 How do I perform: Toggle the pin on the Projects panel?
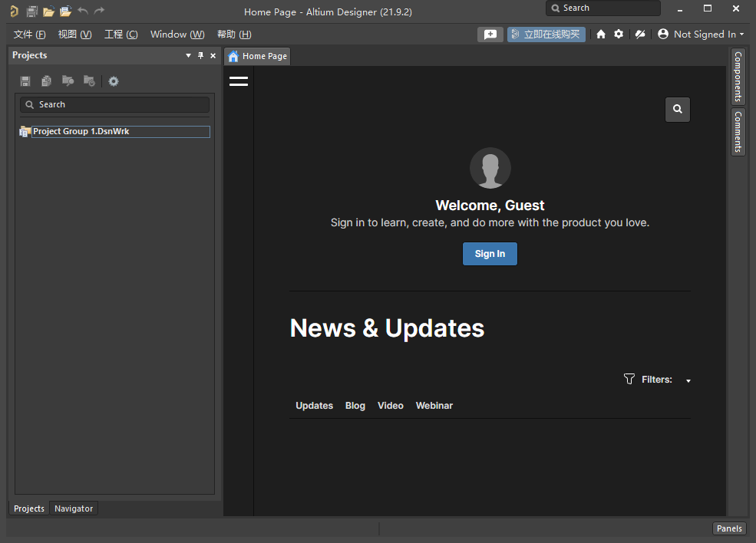[201, 55]
